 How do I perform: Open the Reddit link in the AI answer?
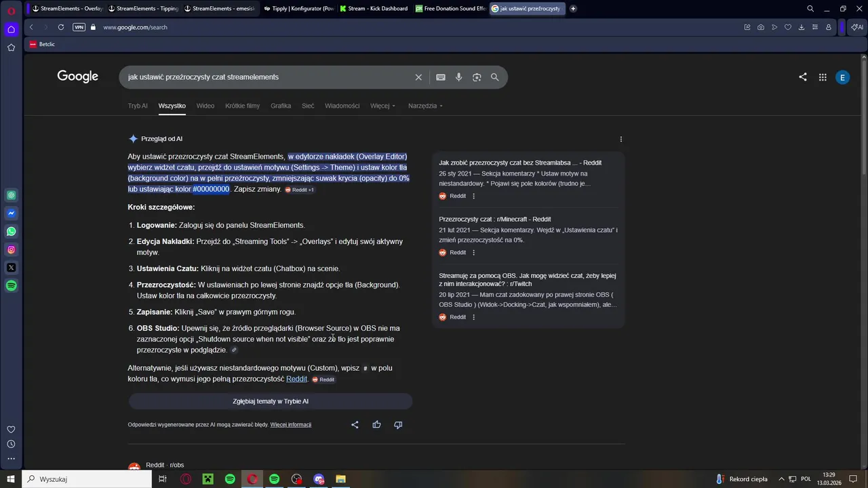pyautogui.click(x=296, y=379)
